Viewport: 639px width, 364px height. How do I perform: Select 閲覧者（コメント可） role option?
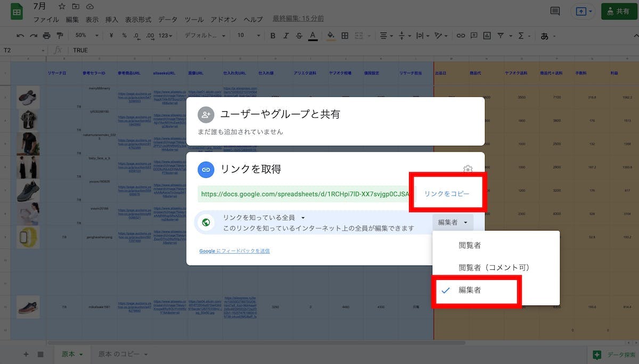pyautogui.click(x=496, y=268)
